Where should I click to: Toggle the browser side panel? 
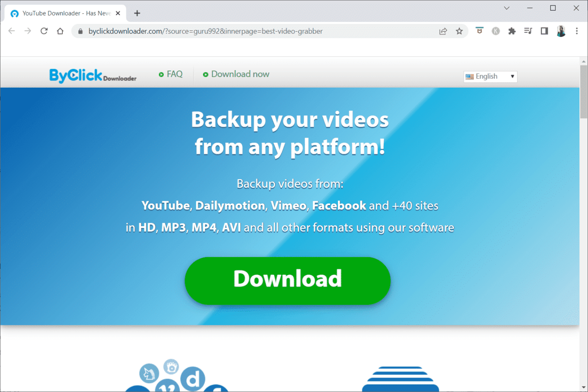click(x=544, y=31)
